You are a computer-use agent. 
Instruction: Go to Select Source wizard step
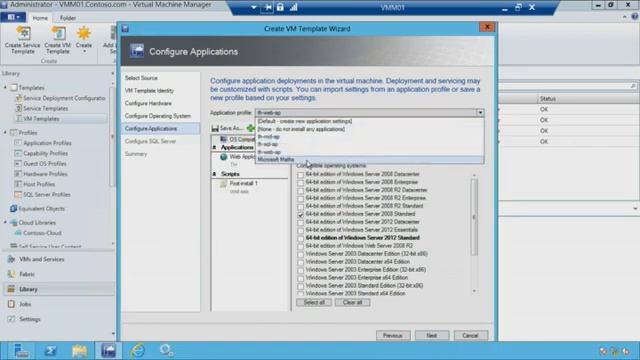(x=141, y=78)
